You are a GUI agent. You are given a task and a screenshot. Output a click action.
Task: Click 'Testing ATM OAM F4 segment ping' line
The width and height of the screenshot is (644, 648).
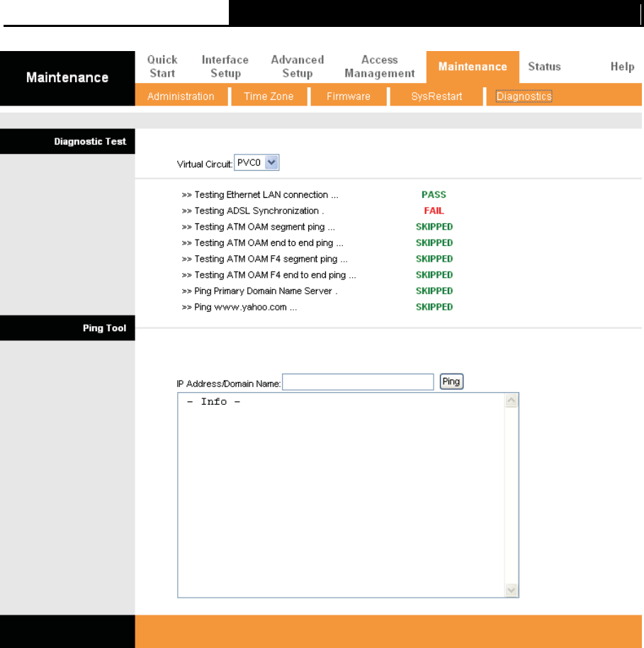coord(264,259)
